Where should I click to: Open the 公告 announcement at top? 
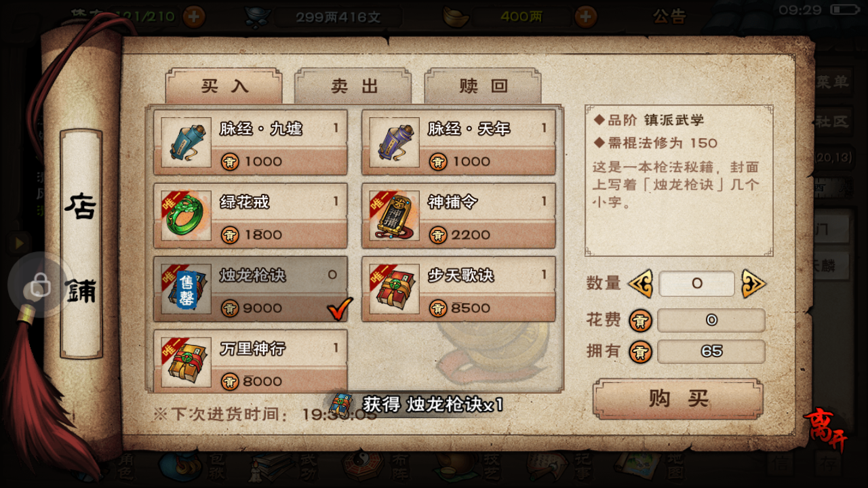point(669,16)
